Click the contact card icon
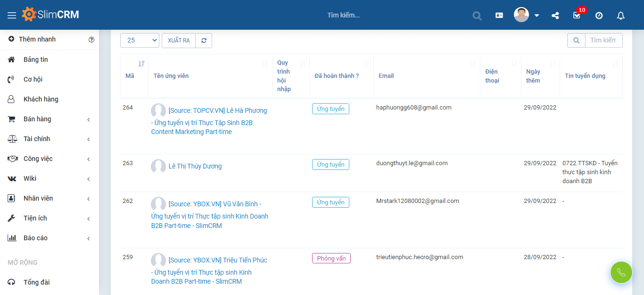The height and width of the screenshot is (295, 644). tap(499, 15)
